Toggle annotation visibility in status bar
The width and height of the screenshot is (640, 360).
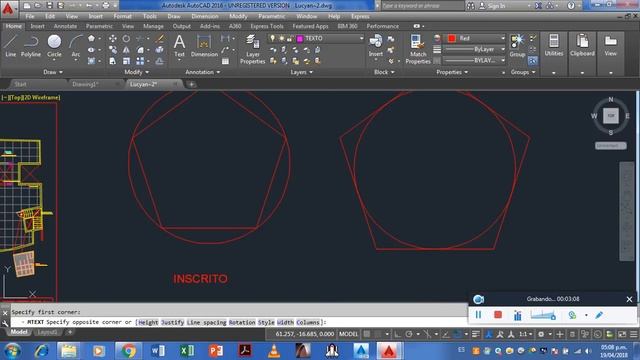[x=489, y=334]
